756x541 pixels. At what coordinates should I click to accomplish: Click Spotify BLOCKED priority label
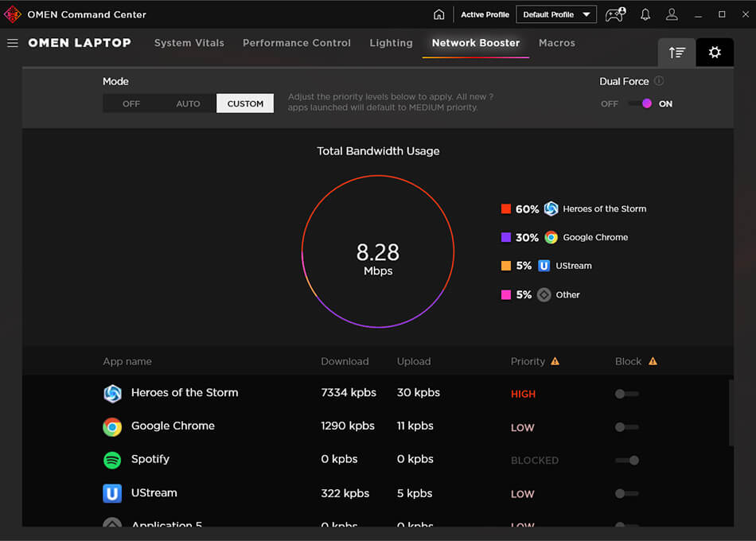[x=535, y=461]
